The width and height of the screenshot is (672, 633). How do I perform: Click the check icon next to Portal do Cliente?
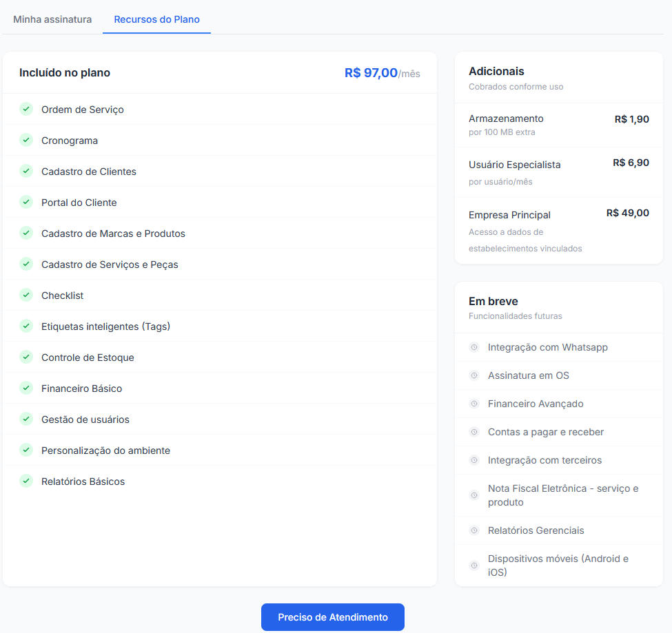26,202
